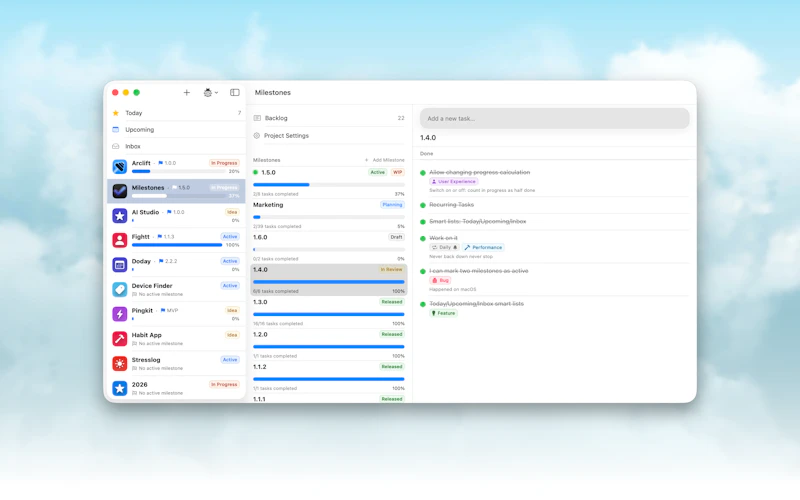Select the 1.5.0 milestone

[x=329, y=183]
